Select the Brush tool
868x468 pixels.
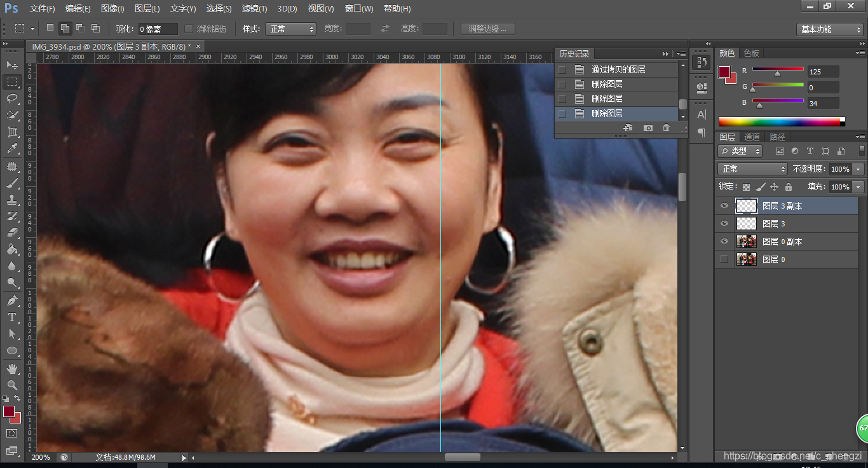point(12,183)
